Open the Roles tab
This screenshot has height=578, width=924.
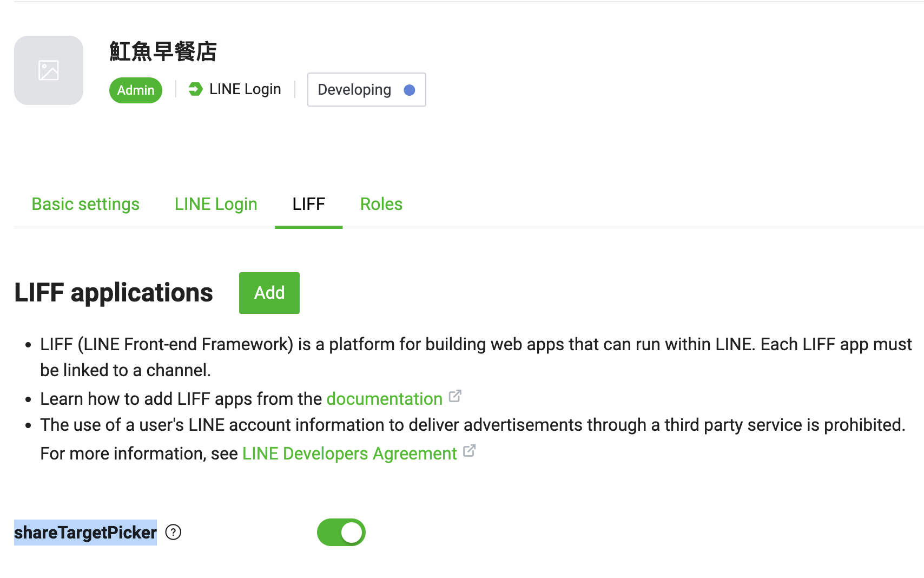tap(381, 204)
